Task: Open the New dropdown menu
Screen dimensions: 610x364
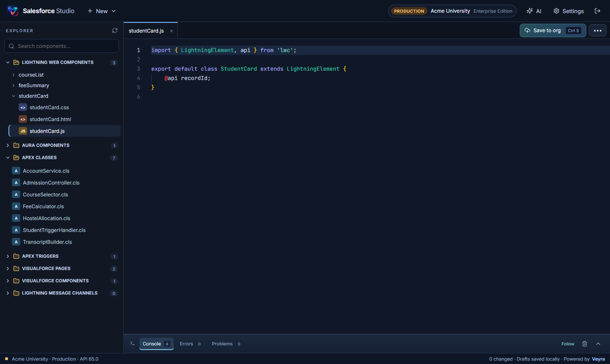Action: 102,11
